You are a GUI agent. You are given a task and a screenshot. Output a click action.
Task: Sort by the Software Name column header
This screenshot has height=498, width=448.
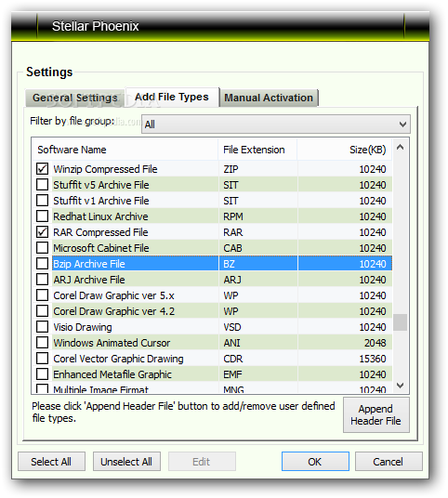click(x=125, y=150)
